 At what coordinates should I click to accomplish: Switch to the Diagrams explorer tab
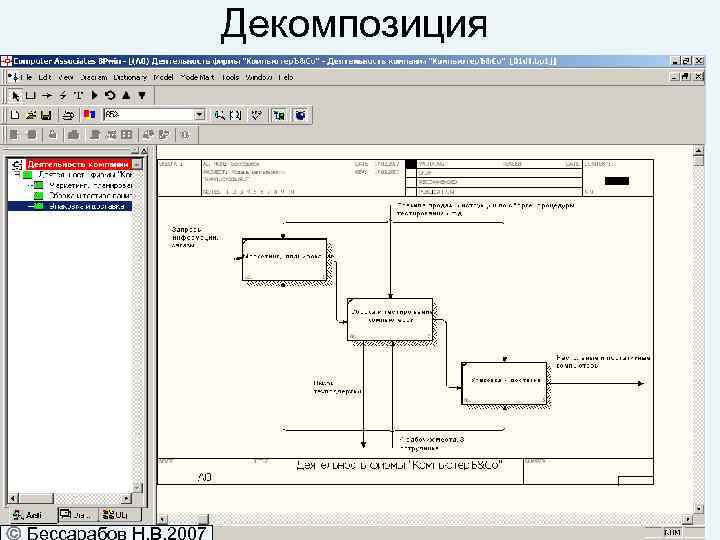point(78,515)
